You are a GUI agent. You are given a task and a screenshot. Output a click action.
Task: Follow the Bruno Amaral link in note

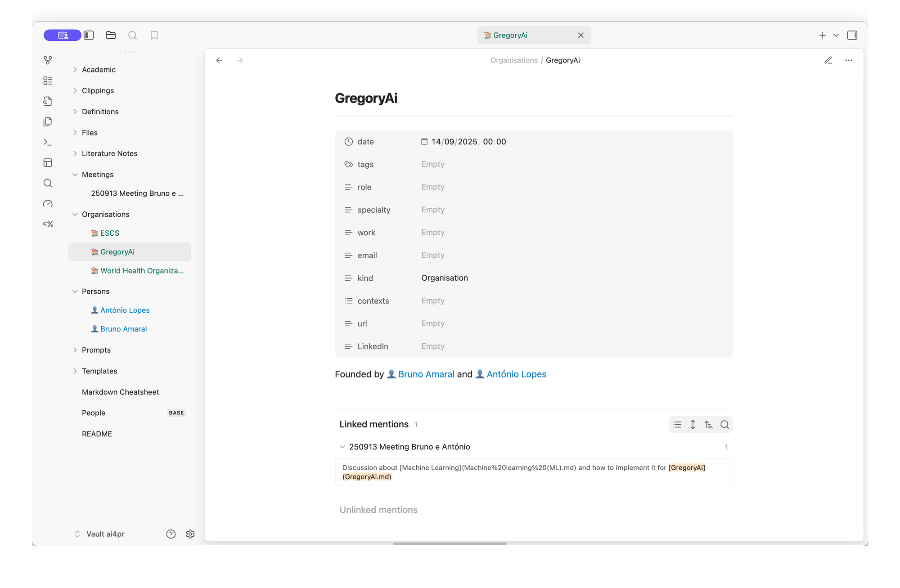point(426,374)
